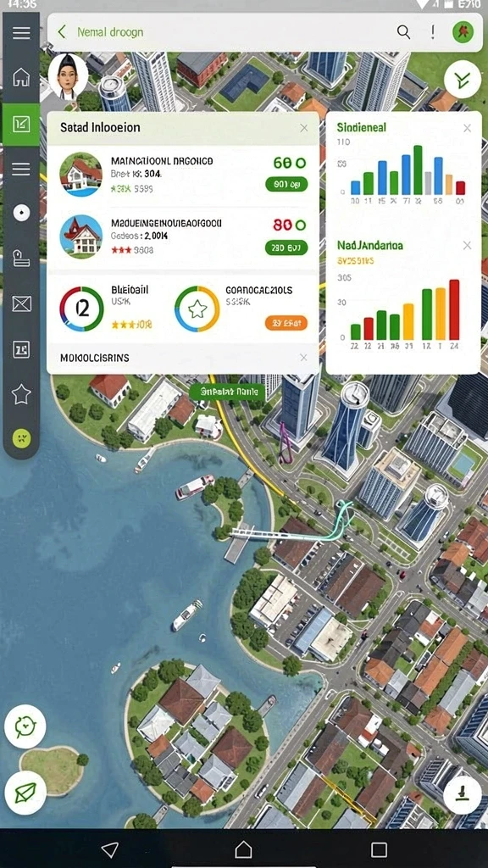The width and height of the screenshot is (488, 868).
Task: Open the more options exclamation icon
Action: (x=433, y=32)
